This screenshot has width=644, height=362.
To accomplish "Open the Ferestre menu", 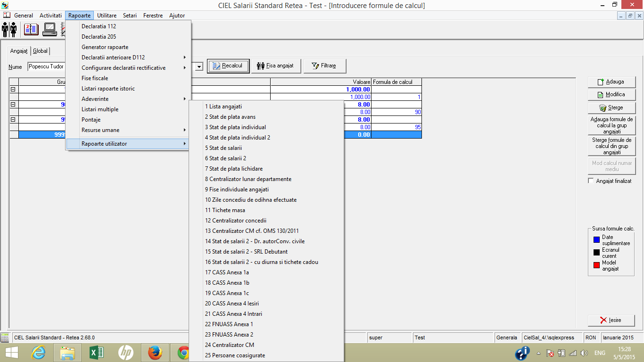I will pos(153,16).
